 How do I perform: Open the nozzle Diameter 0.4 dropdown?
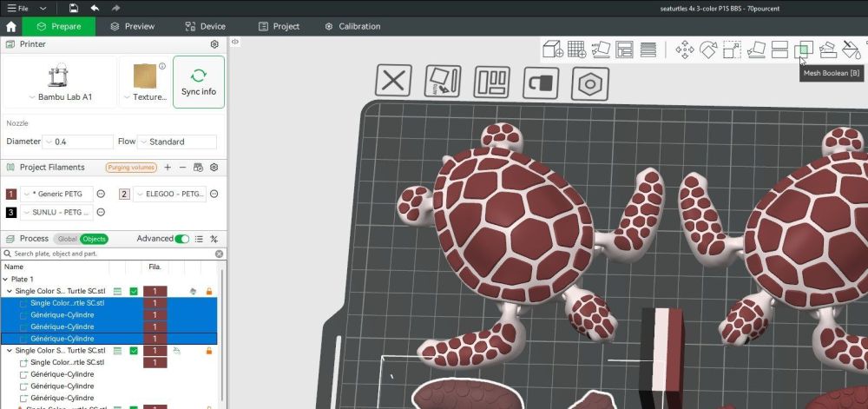coord(78,142)
